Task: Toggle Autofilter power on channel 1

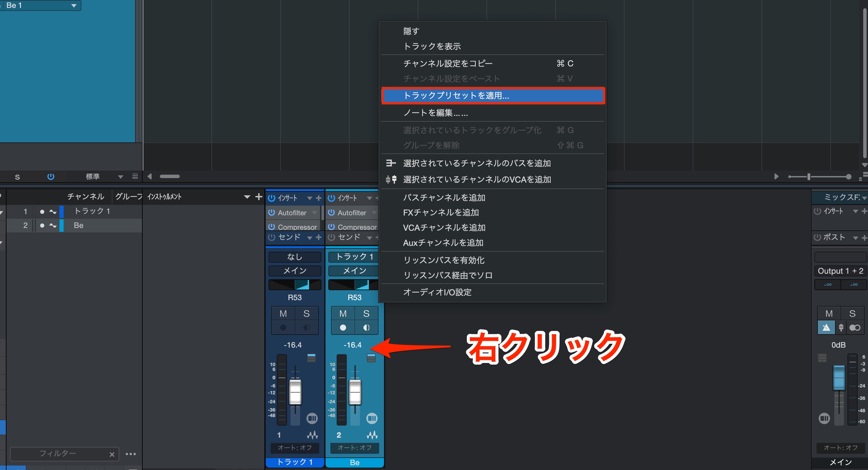Action: [x=272, y=212]
